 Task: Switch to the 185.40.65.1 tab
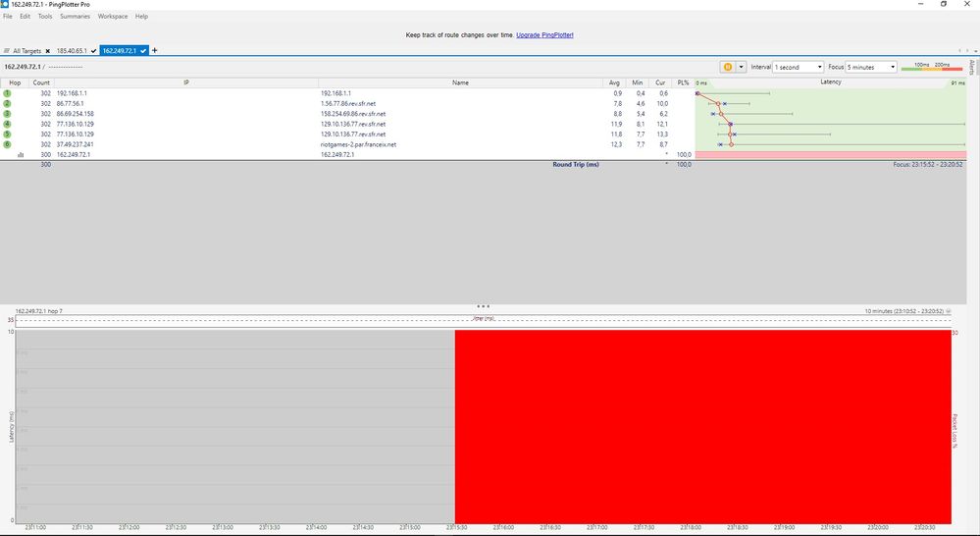tap(72, 51)
